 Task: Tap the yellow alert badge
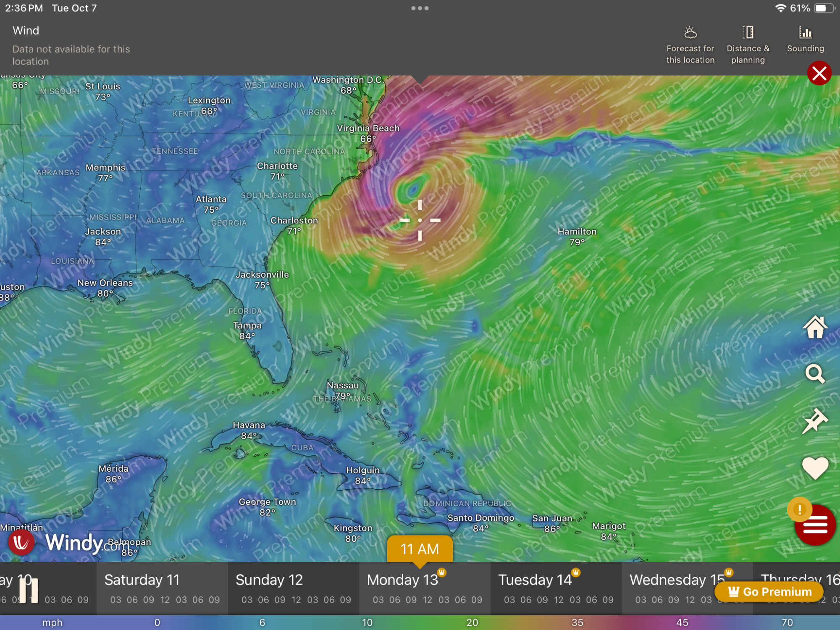(x=799, y=509)
